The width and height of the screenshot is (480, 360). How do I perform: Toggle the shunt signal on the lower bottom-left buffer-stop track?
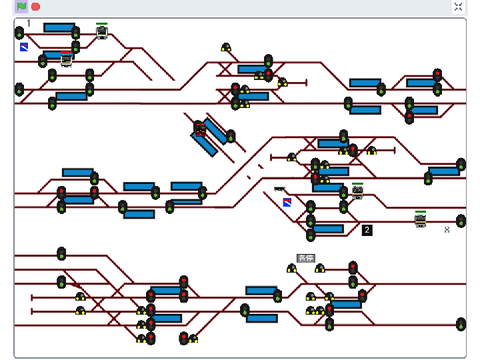pyautogui.click(x=80, y=311)
